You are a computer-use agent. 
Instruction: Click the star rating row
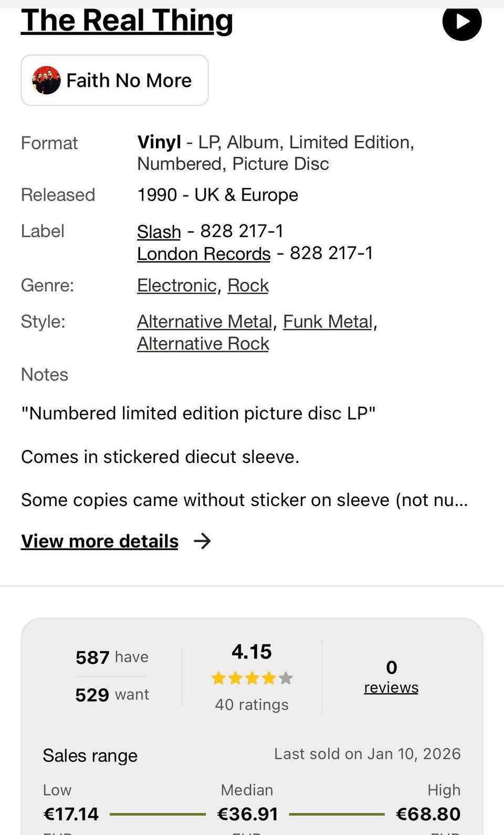pyautogui.click(x=251, y=678)
